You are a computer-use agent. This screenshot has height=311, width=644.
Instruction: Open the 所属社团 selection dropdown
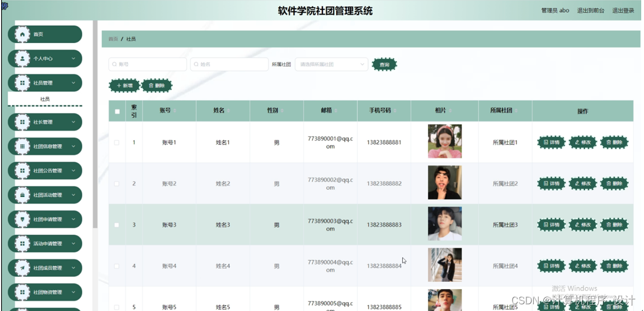pyautogui.click(x=331, y=64)
